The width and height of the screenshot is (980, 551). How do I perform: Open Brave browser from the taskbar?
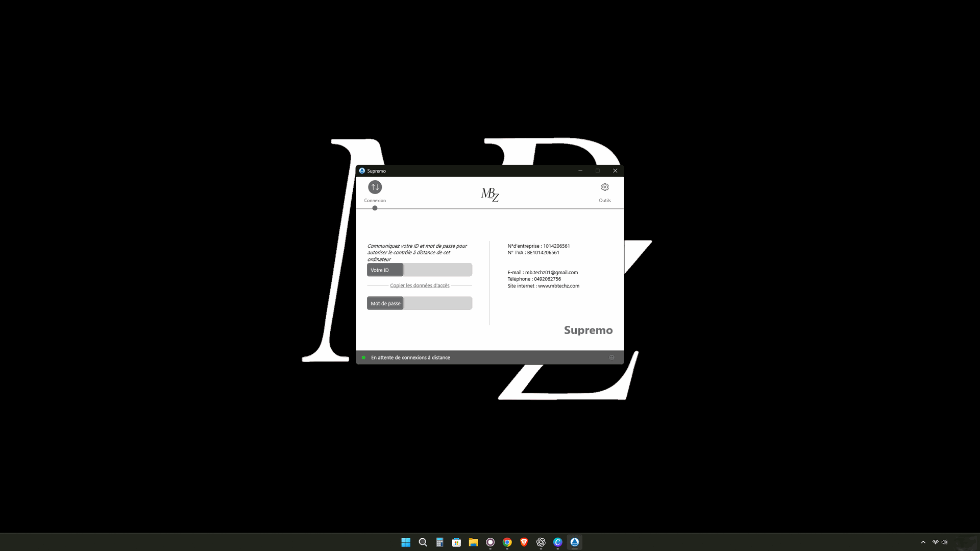(524, 542)
